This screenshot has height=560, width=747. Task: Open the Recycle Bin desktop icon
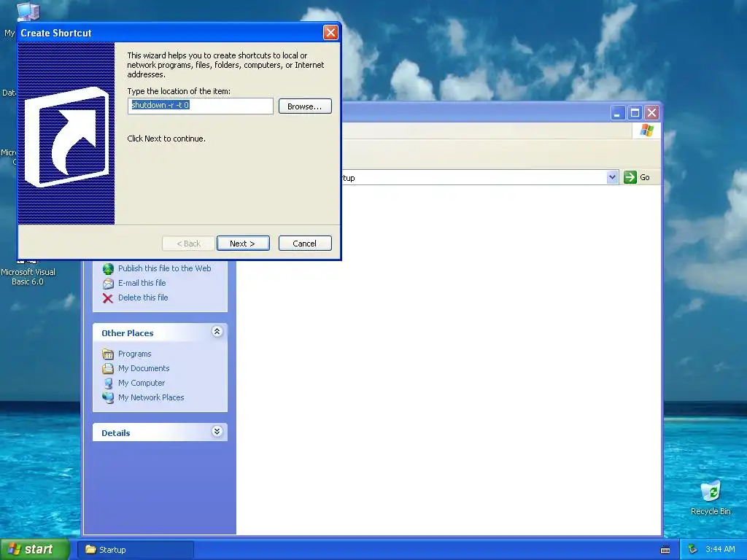[x=711, y=498]
